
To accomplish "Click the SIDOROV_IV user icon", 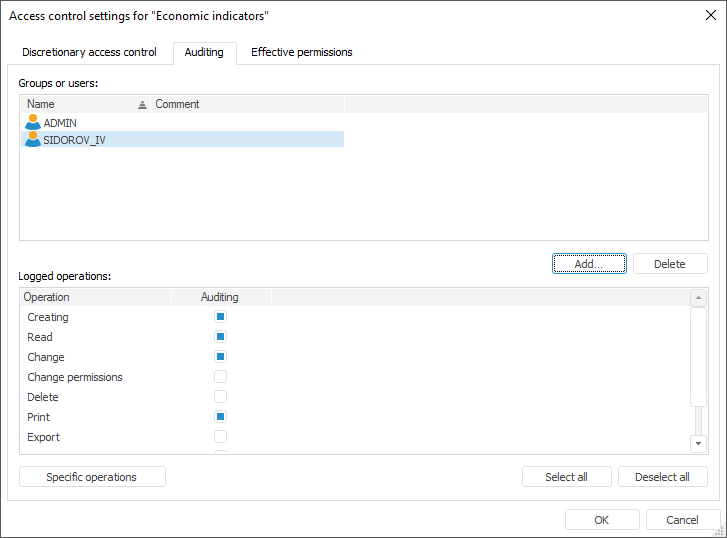I will [x=33, y=140].
